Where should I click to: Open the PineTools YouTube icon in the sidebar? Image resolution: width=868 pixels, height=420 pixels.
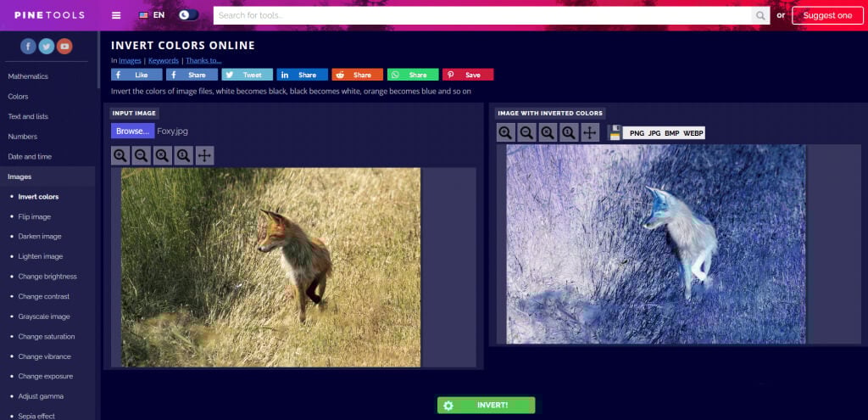point(64,47)
